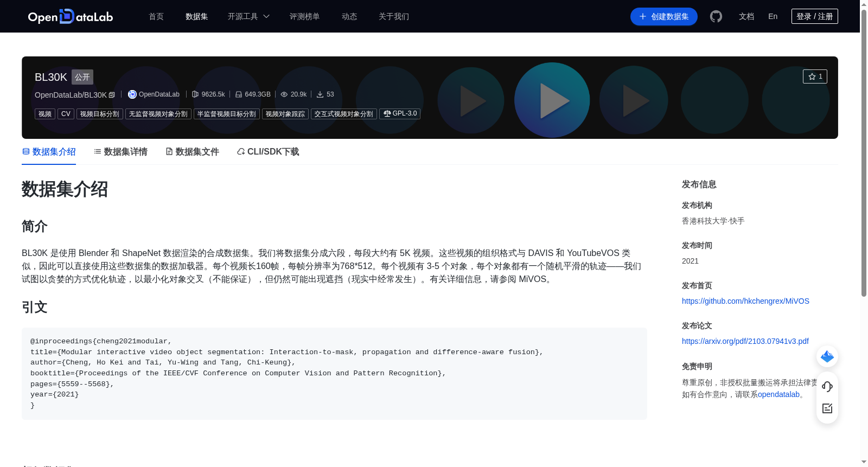Open the GitHub icon link
Viewport: 868px width, 467px height.
tap(716, 16)
